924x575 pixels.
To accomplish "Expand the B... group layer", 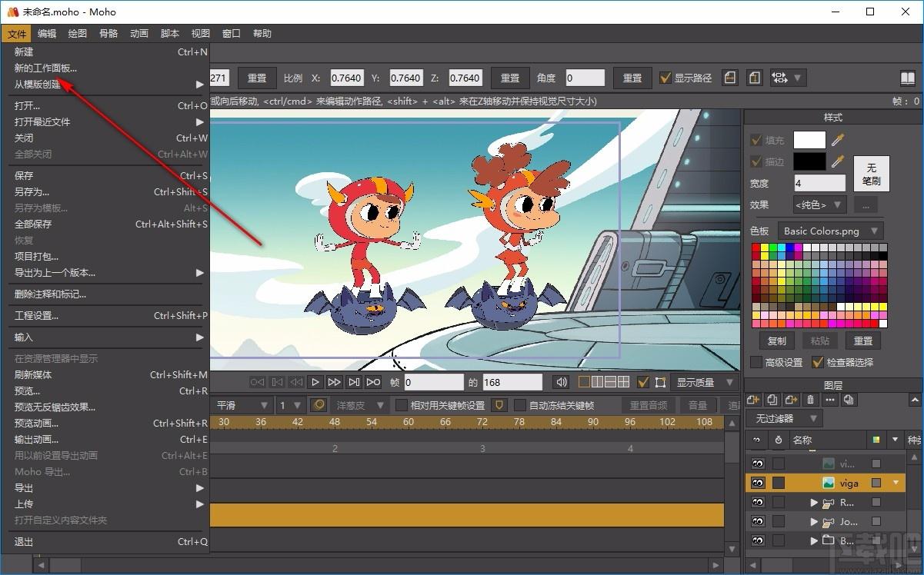I will tap(814, 540).
